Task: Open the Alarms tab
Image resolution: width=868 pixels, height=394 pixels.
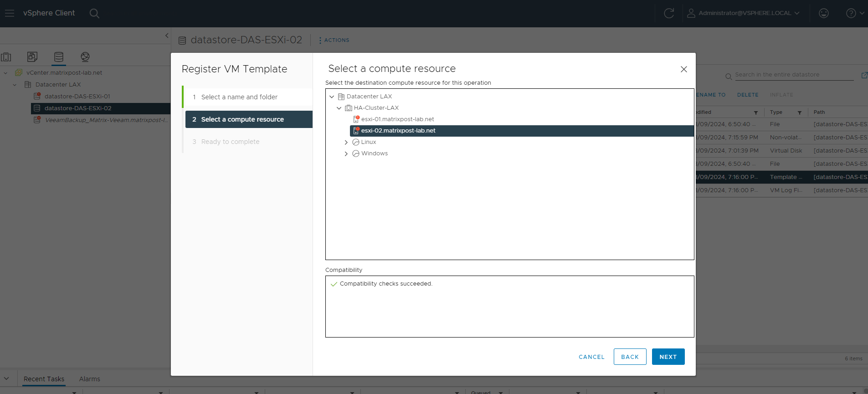Action: click(89, 379)
